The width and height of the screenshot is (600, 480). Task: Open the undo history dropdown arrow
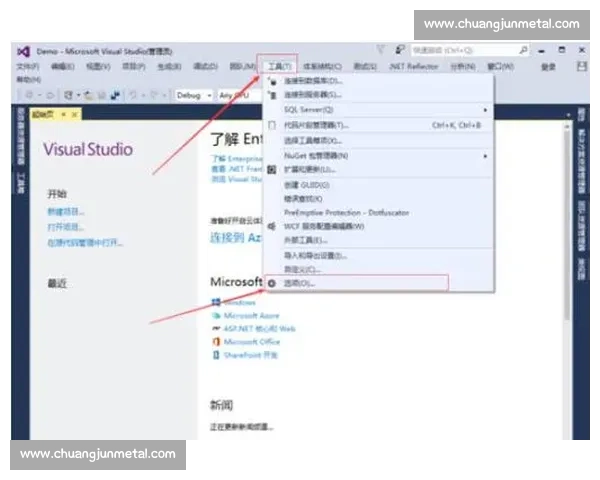click(x=143, y=95)
